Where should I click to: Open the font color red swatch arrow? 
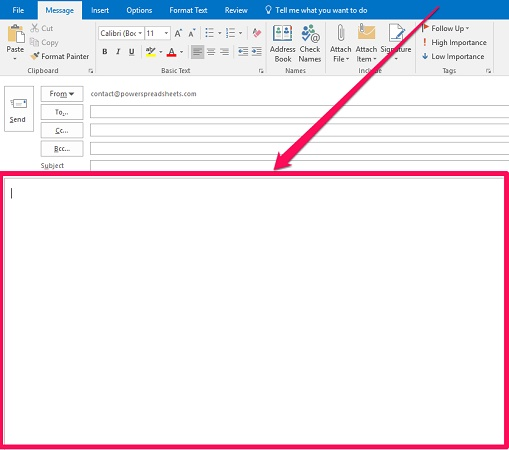point(182,52)
